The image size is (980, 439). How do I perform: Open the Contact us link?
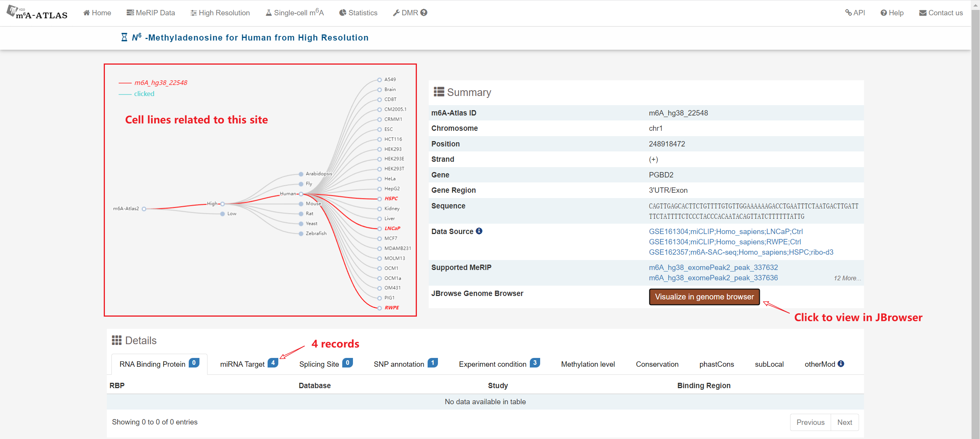click(x=941, y=13)
